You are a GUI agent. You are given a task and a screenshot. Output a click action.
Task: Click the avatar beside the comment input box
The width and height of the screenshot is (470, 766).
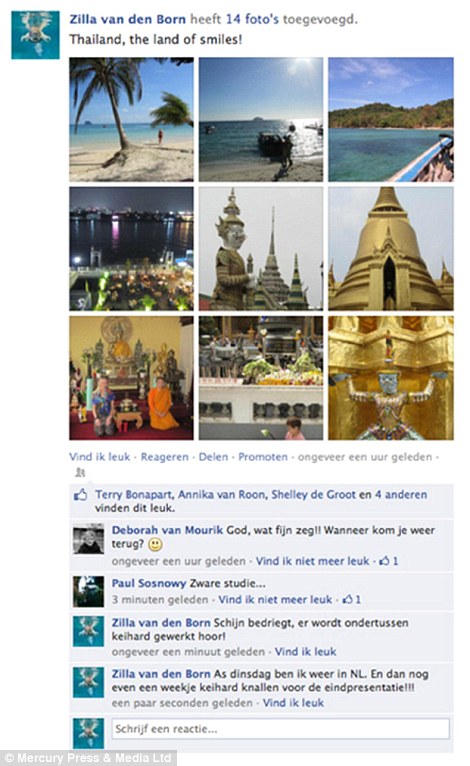pos(88,733)
